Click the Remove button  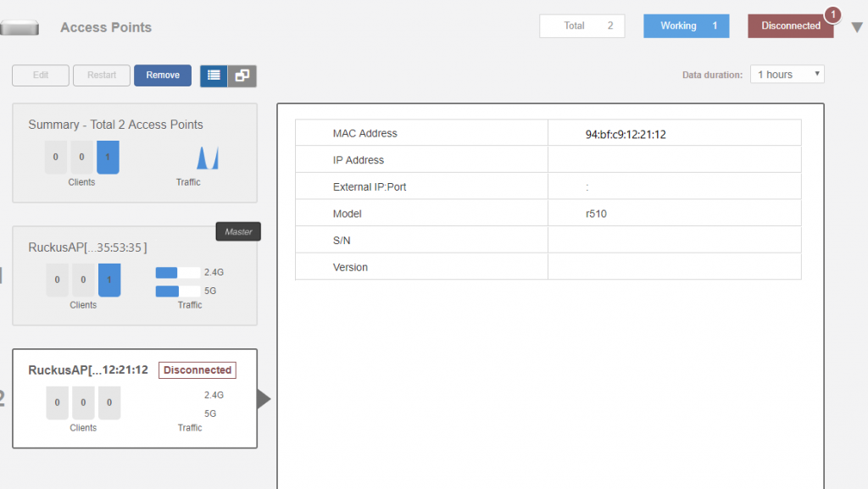(163, 75)
